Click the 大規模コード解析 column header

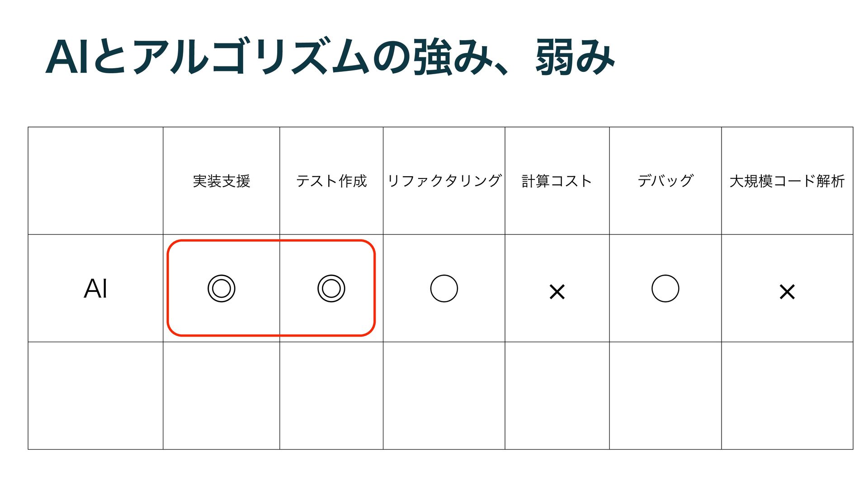click(x=787, y=181)
